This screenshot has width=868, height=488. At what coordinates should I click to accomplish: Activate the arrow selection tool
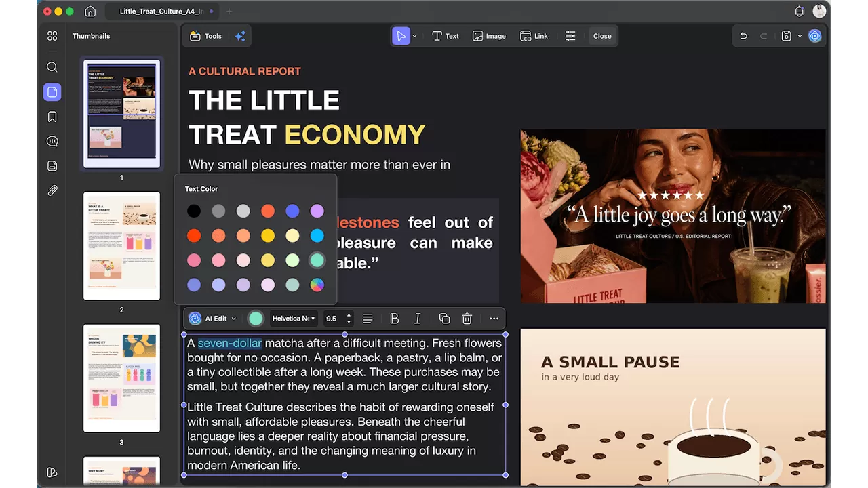[x=401, y=36]
